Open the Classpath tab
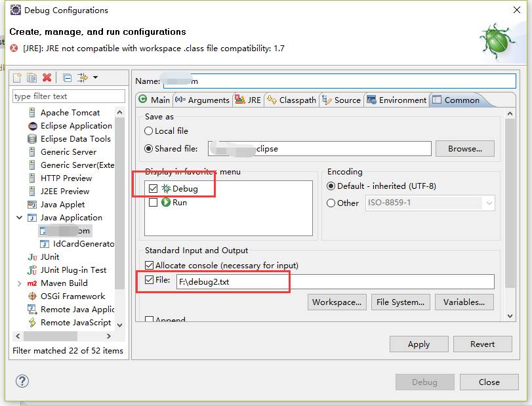This screenshot has height=406, width=532. click(x=291, y=100)
